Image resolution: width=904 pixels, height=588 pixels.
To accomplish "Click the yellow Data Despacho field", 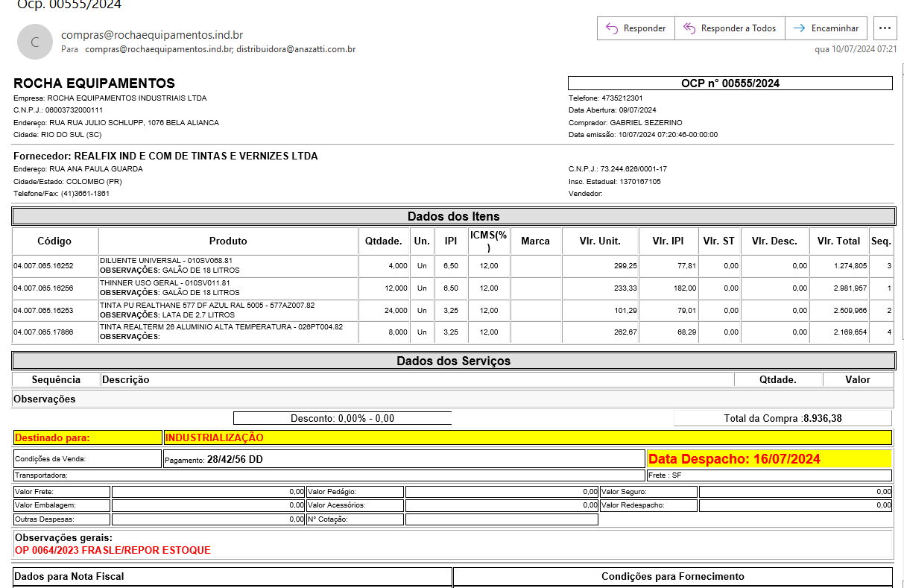I will point(768,459).
